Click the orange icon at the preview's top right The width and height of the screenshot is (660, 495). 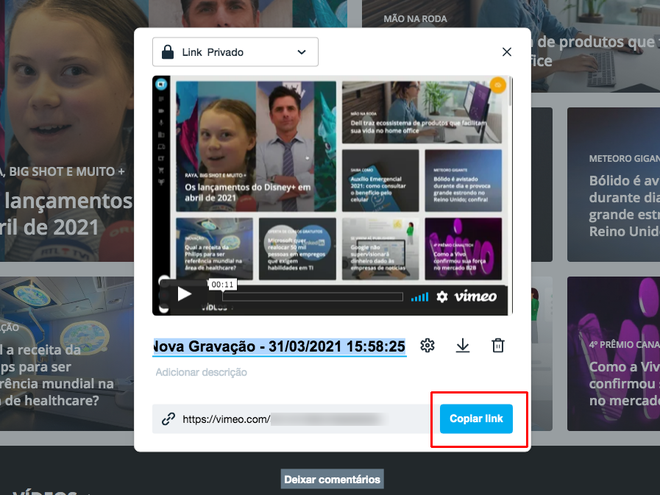click(498, 85)
